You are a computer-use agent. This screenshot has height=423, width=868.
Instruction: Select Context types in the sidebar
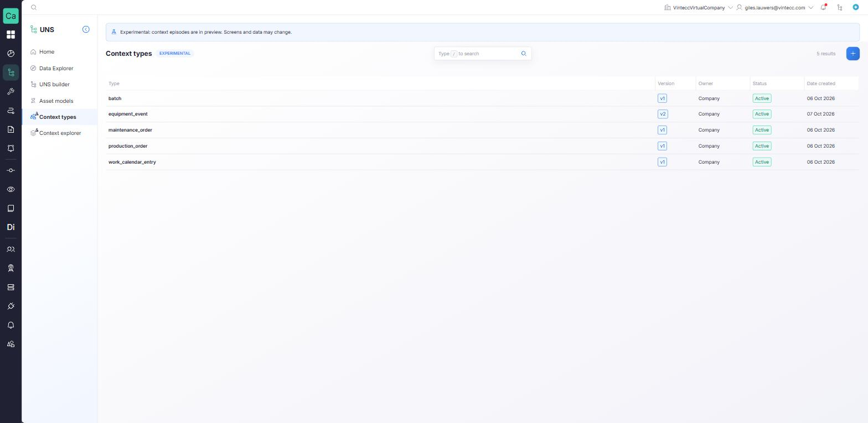(x=60, y=117)
